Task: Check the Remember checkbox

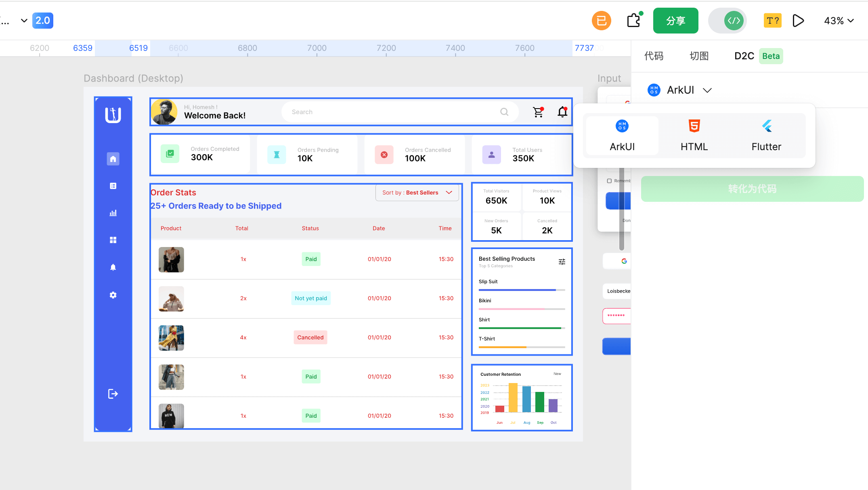Action: 609,181
